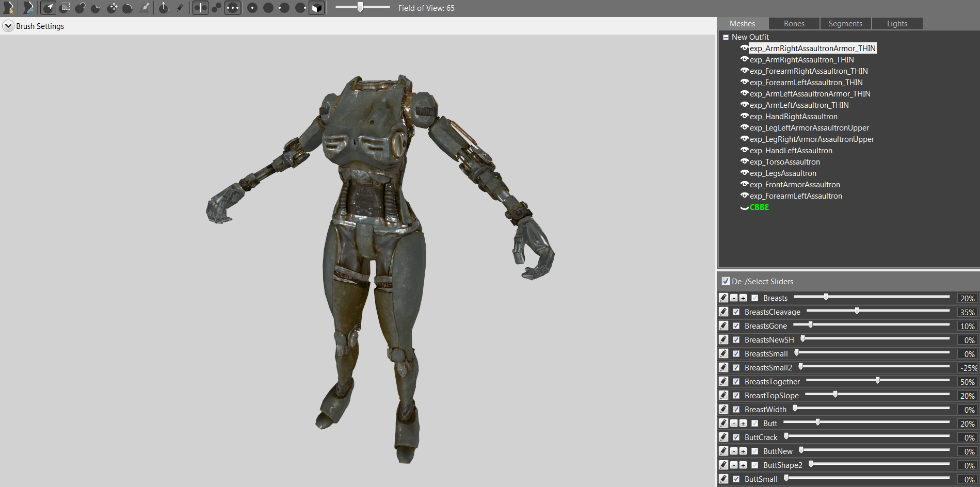
Task: Click the circle icon with center dot
Action: [252, 8]
